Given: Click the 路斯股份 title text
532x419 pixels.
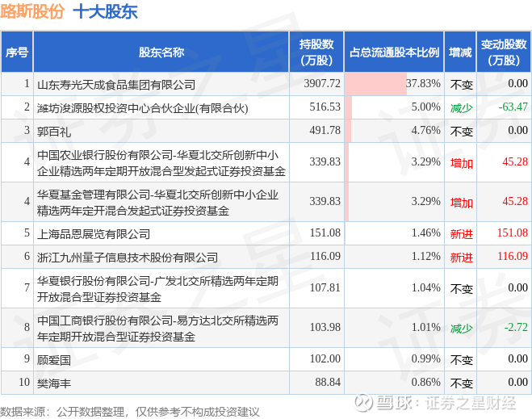Looking at the screenshot, I should pyautogui.click(x=32, y=12).
